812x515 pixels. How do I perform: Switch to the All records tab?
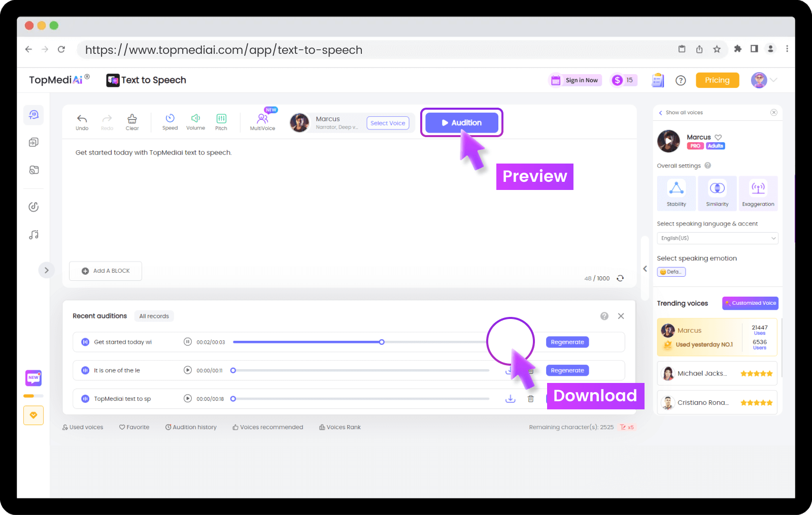click(x=154, y=316)
